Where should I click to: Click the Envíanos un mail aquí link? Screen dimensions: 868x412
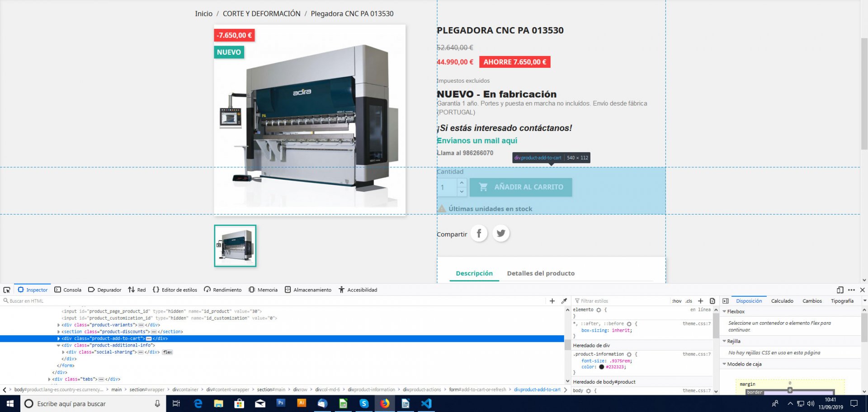coord(477,140)
